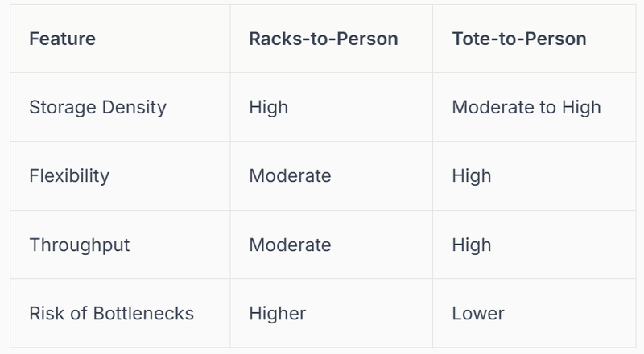This screenshot has height=354, width=644.
Task: Select the Higher bottleneck risk cell
Action: [278, 313]
